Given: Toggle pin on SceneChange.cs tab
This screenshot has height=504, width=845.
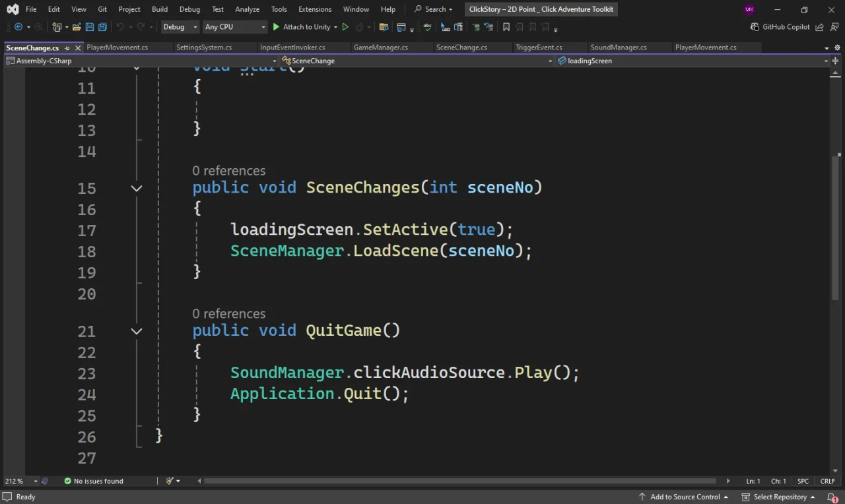Looking at the screenshot, I should tap(67, 47).
